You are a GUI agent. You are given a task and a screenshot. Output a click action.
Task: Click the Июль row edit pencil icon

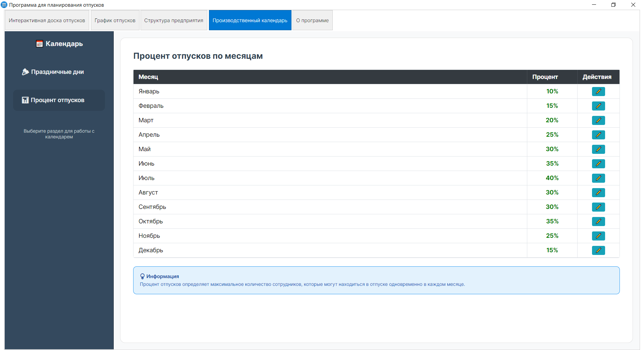pos(598,178)
